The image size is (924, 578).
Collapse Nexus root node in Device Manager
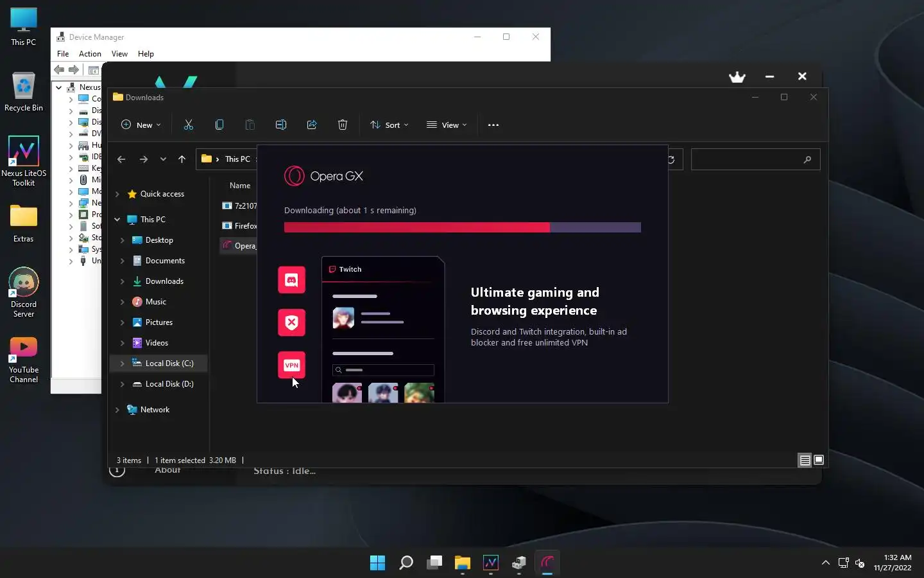coord(59,87)
